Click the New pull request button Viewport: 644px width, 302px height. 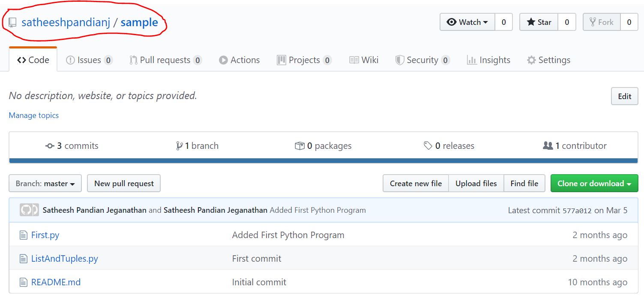pos(124,184)
